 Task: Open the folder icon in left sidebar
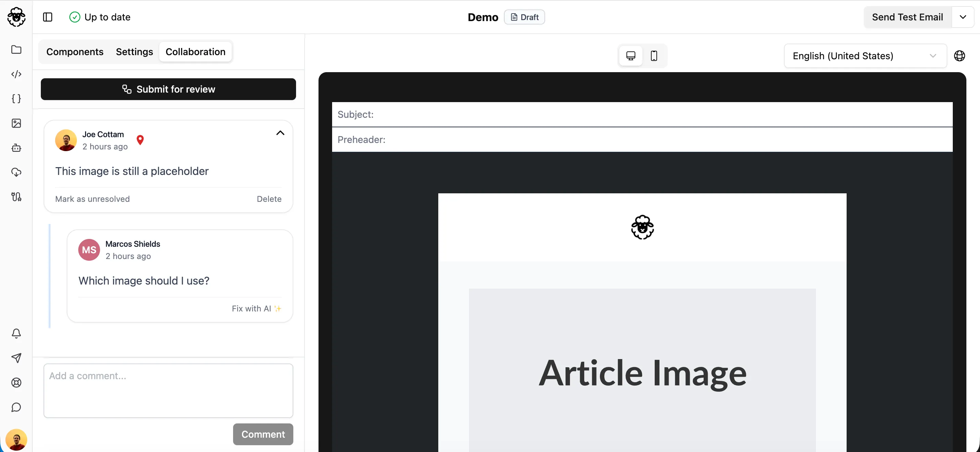point(16,49)
